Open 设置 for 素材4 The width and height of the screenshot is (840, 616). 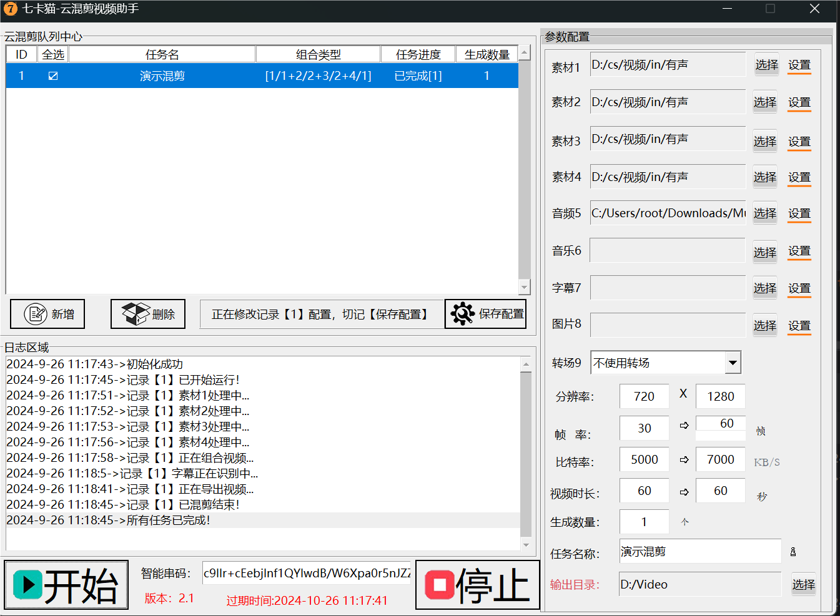pos(799,177)
